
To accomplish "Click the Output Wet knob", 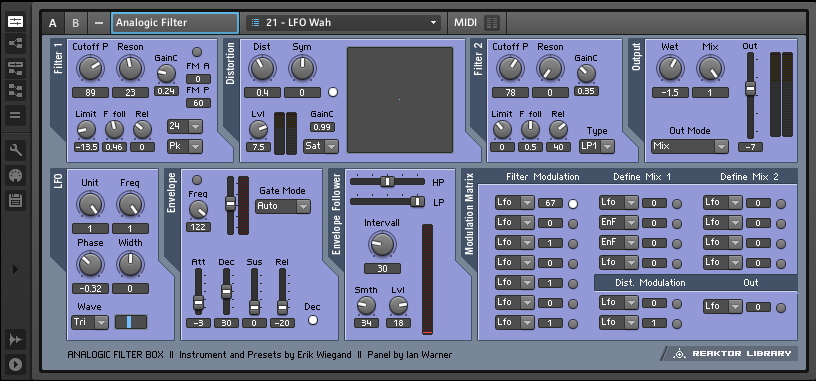I will (x=670, y=68).
